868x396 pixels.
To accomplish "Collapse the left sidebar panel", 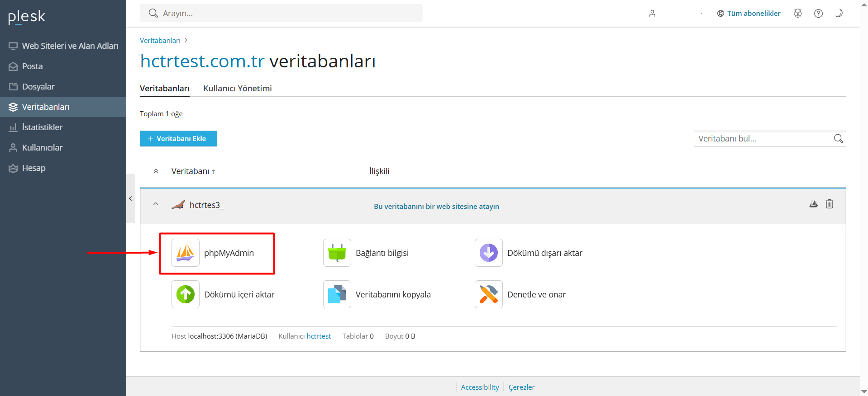I will tap(130, 198).
